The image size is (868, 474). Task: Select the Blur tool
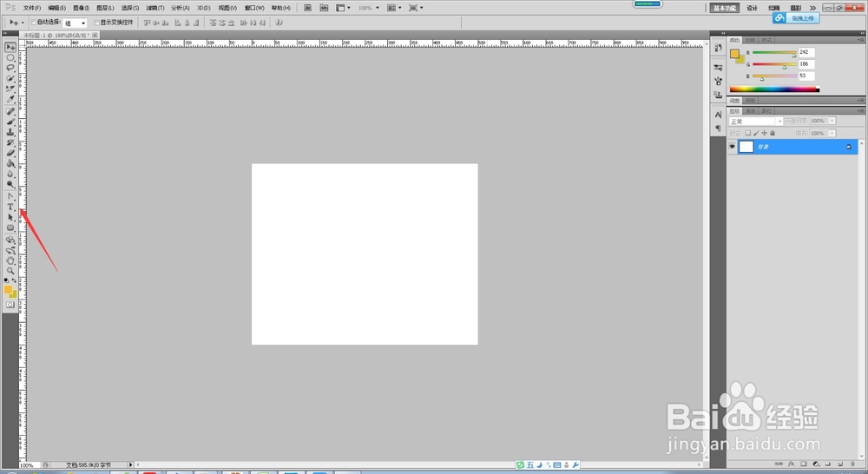point(10,174)
